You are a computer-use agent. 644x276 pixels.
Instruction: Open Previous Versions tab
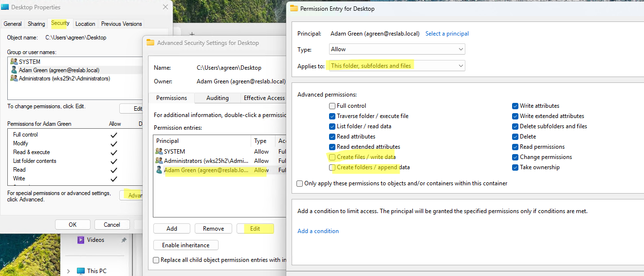click(x=122, y=24)
